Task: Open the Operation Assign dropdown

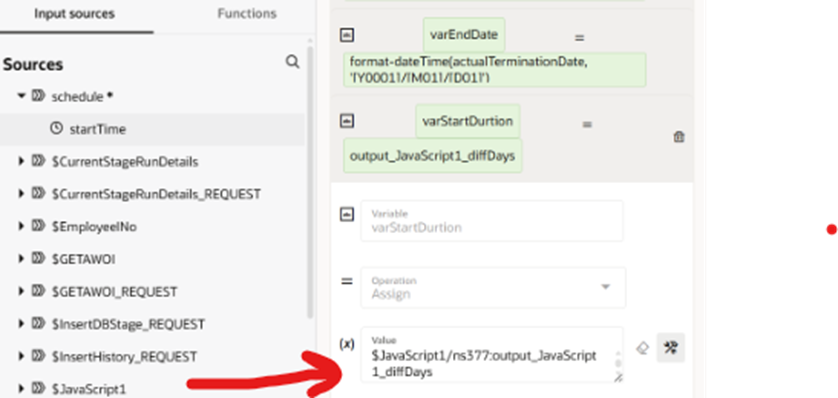Action: (493, 287)
